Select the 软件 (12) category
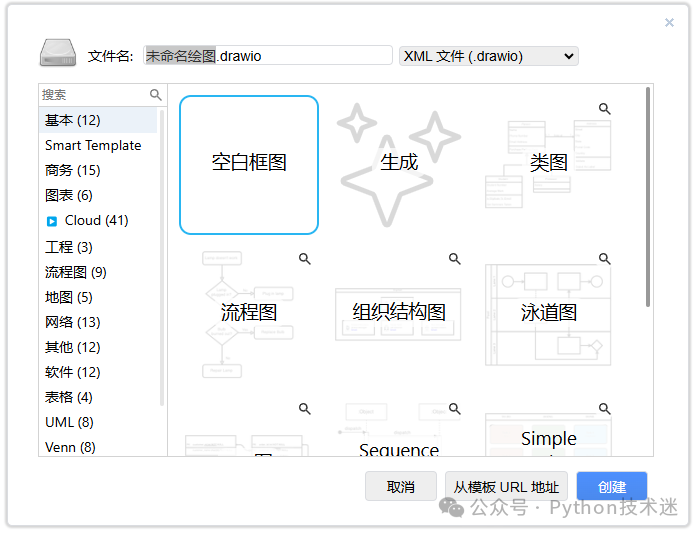The width and height of the screenshot is (700, 535). (x=98, y=372)
